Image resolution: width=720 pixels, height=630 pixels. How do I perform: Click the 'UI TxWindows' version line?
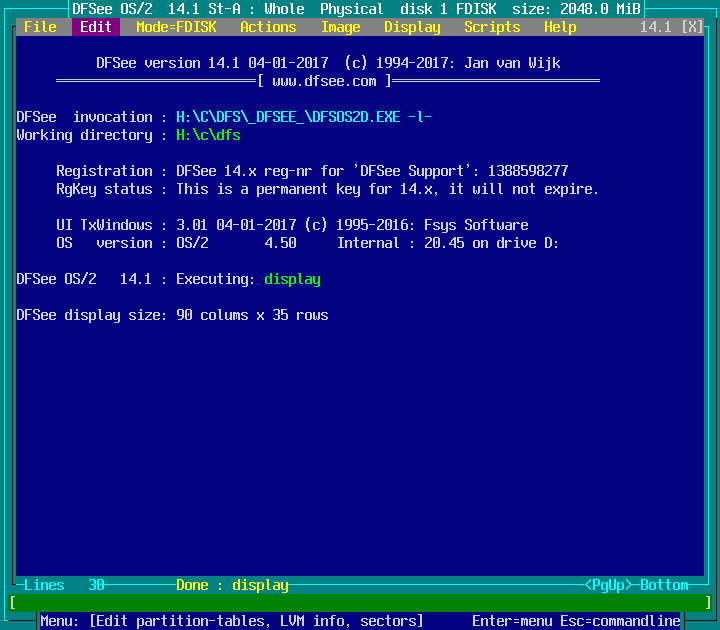(x=292, y=225)
